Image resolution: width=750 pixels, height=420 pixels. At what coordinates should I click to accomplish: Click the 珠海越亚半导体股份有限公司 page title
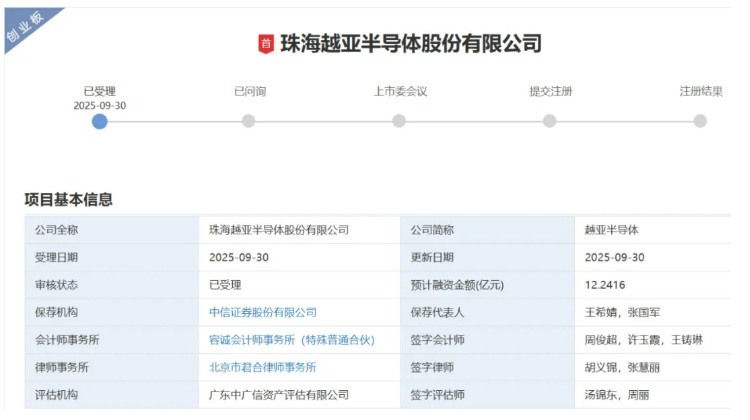tap(410, 44)
